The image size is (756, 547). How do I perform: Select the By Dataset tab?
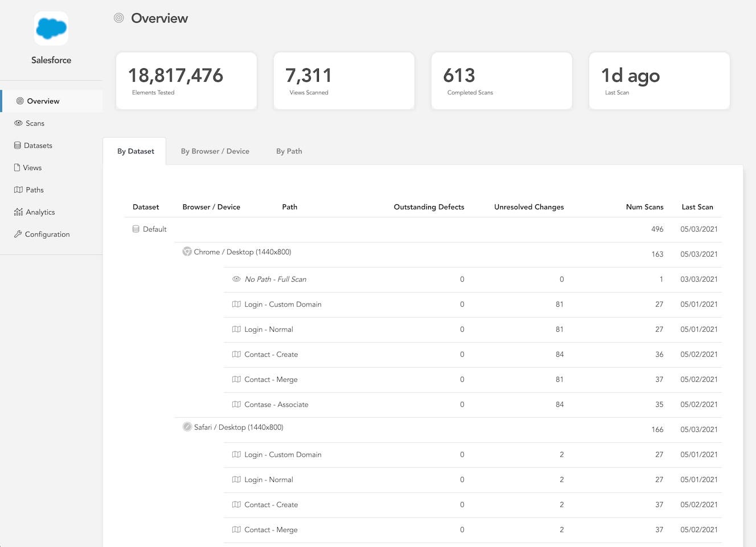pos(135,151)
